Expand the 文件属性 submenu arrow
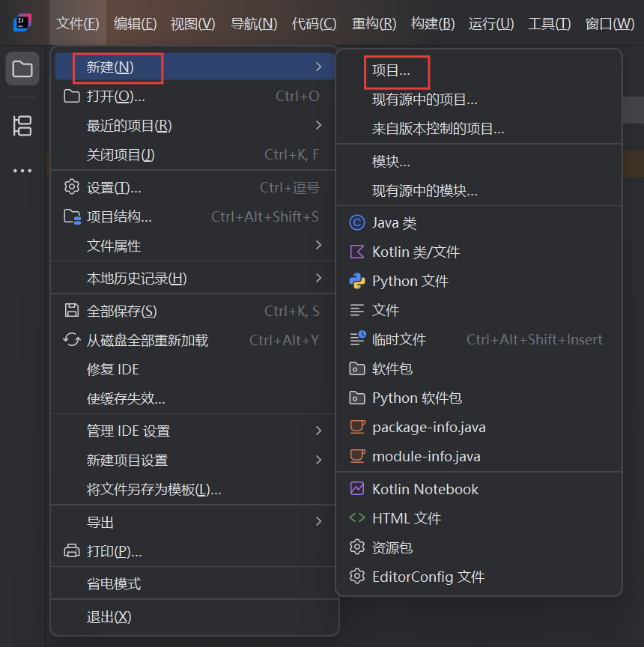This screenshot has height=647, width=644. pos(318,245)
